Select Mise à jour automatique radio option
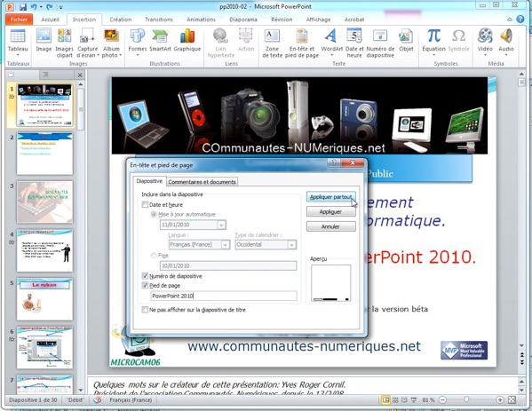 (154, 214)
